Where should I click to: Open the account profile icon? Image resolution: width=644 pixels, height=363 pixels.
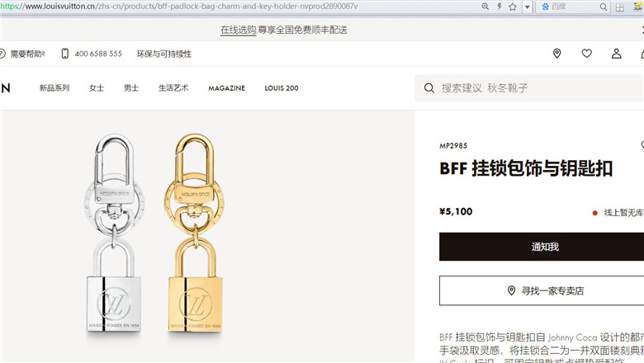[x=616, y=54]
